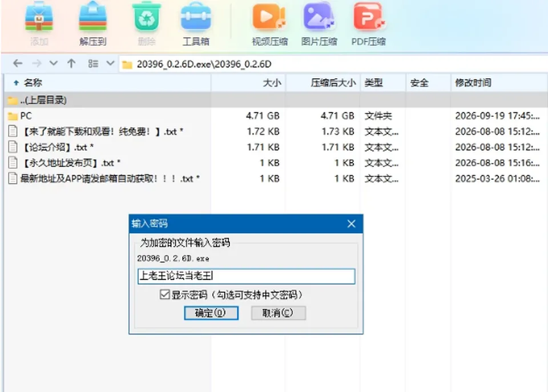Go up one level with the up arrow

[71, 63]
